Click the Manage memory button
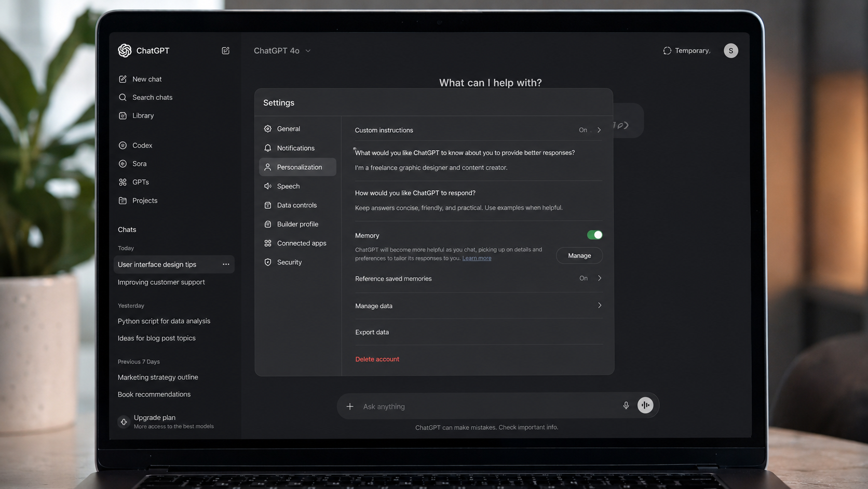This screenshot has width=868, height=489. [x=579, y=256]
